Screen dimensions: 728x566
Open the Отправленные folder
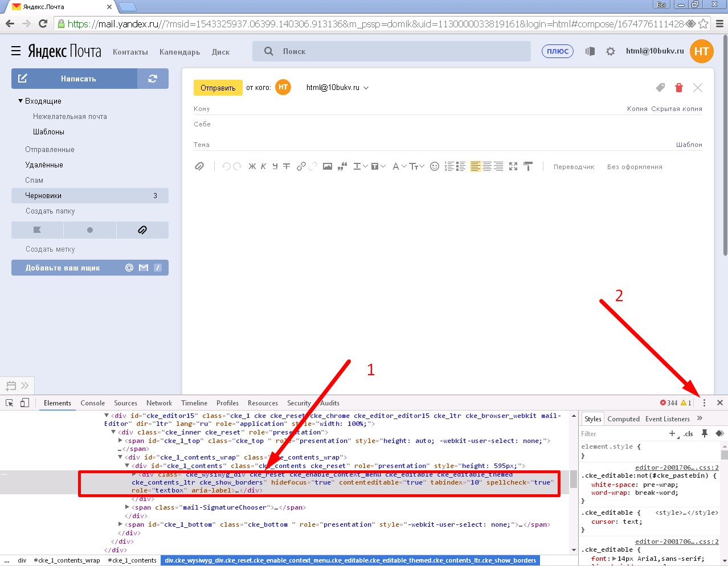point(50,149)
